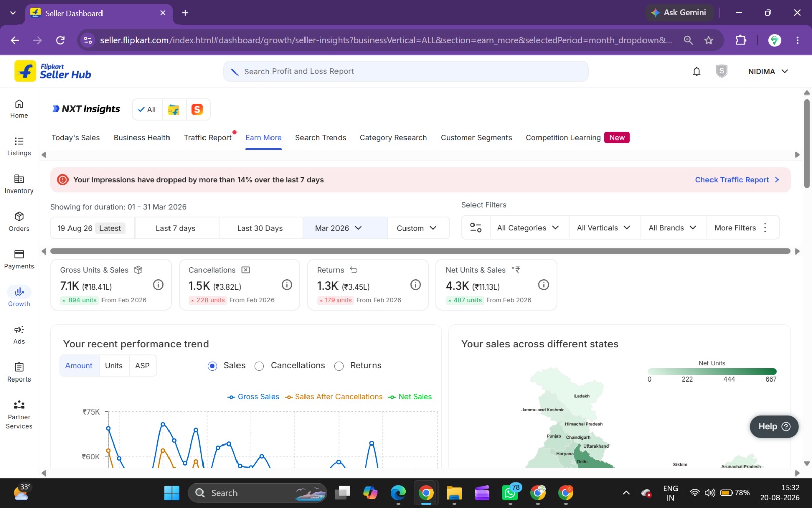This screenshot has height=508, width=812.
Task: Open the Custom date range dropdown
Action: tap(418, 228)
